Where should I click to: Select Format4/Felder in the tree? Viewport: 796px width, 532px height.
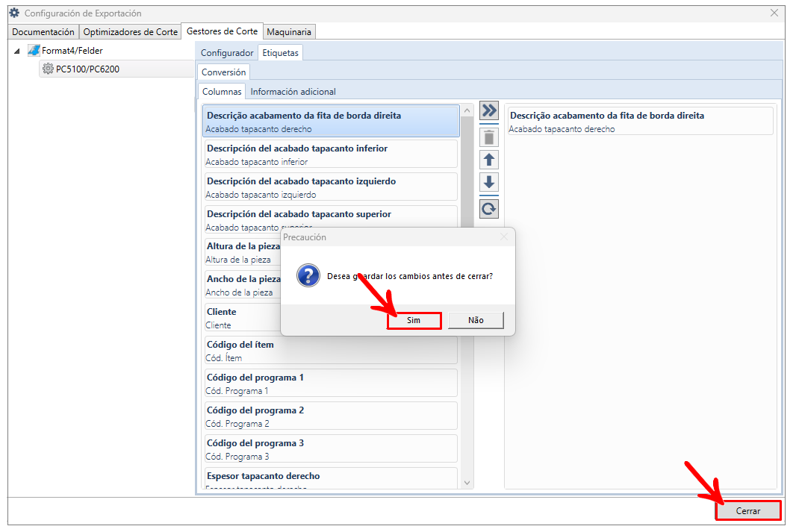[72, 51]
